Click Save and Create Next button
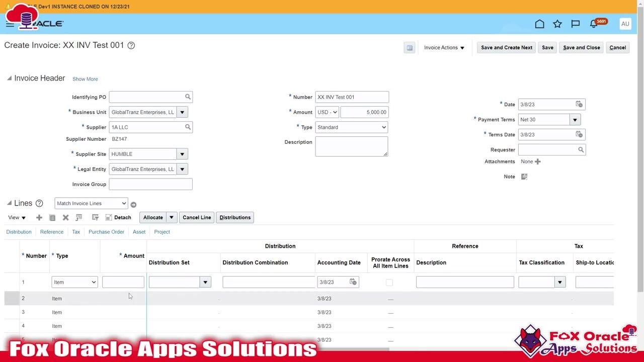This screenshot has width=644, height=362. point(507,48)
